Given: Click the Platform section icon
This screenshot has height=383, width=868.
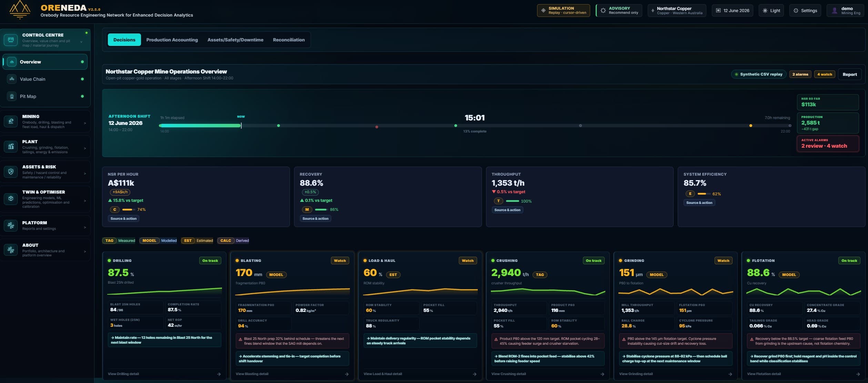Looking at the screenshot, I should [11, 225].
